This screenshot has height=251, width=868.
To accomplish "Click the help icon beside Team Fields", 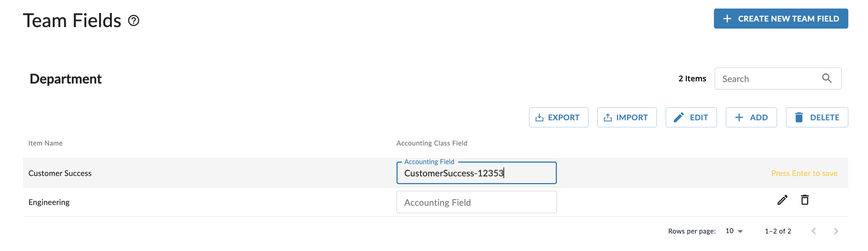I will tap(134, 21).
